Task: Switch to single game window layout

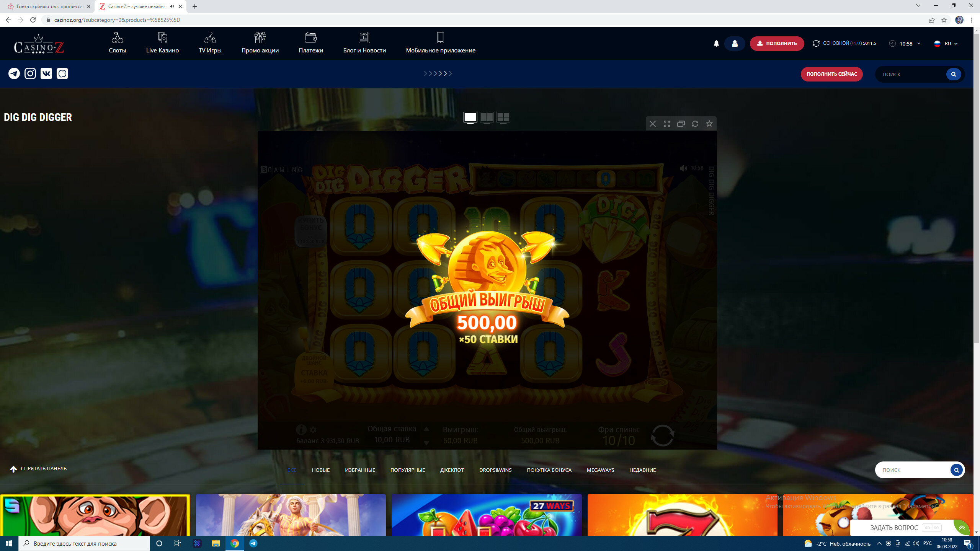Action: [x=470, y=117]
